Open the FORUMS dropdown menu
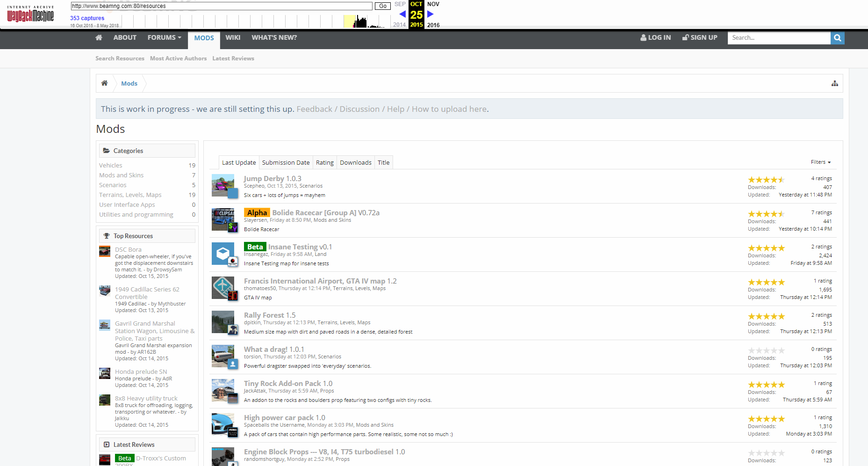This screenshot has height=466, width=868. [x=164, y=38]
